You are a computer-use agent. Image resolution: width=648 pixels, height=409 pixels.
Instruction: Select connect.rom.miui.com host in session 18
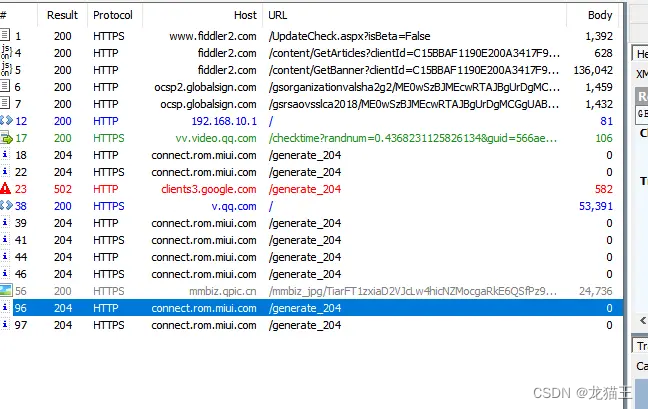(x=204, y=155)
